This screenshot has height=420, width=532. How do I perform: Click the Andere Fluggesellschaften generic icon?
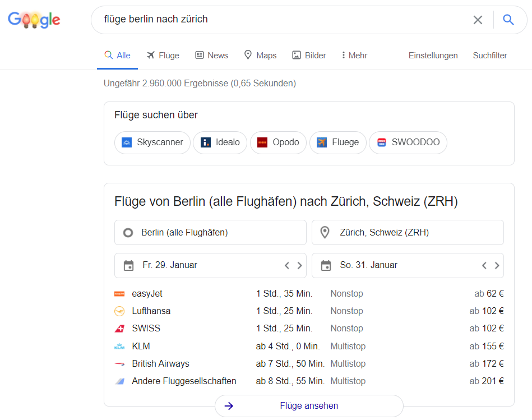119,381
